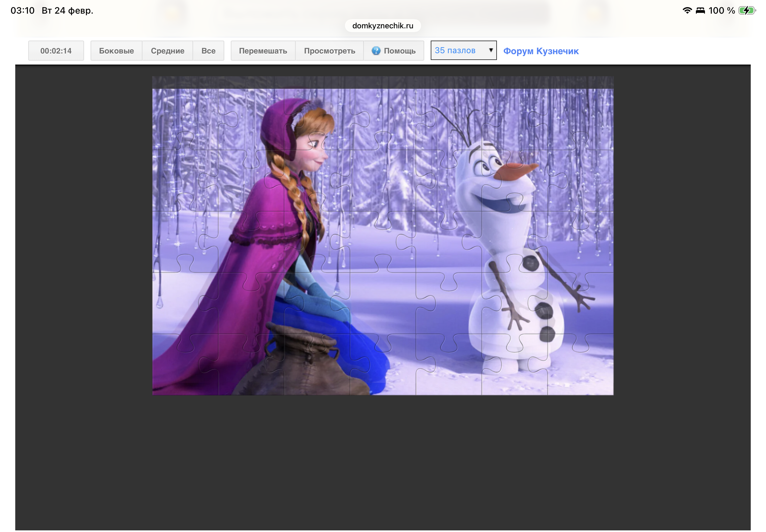Click the 00:02:14 timer display
Viewport: 766px width, 532px height.
[x=56, y=51]
